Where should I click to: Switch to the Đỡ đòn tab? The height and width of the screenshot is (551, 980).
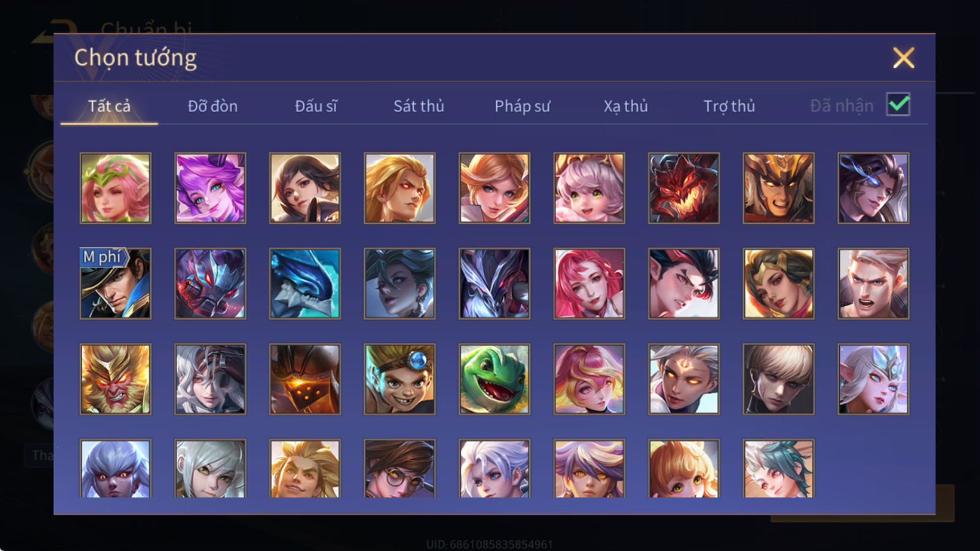click(x=213, y=106)
